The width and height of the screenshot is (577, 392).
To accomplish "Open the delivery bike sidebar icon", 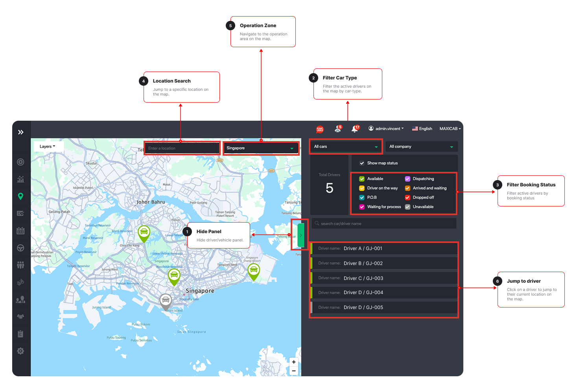I will (21, 282).
